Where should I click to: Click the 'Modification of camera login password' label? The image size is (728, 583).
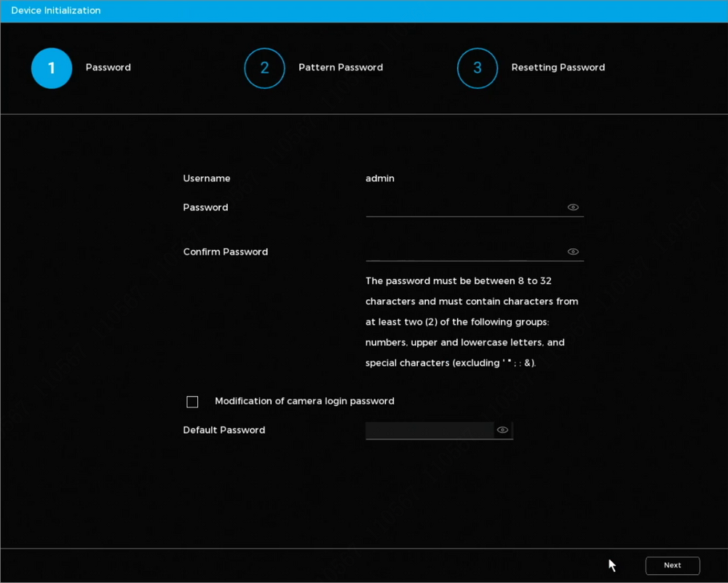[304, 401]
